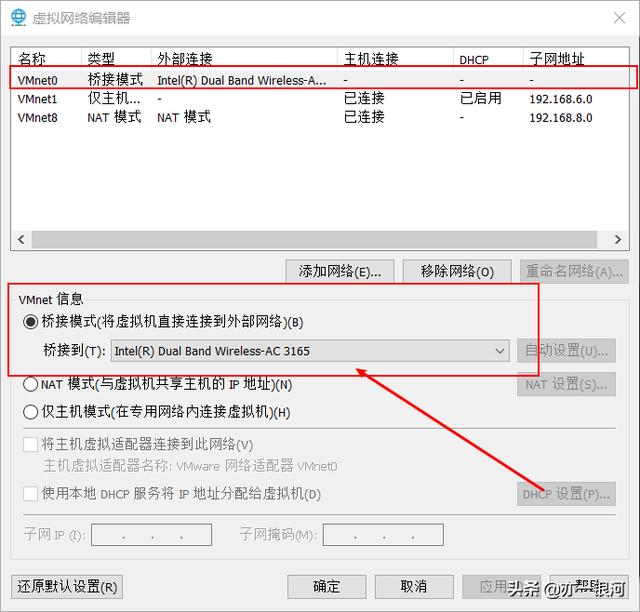This screenshot has width=640, height=612.
Task: Close the virtual network editor window
Action: click(x=619, y=18)
